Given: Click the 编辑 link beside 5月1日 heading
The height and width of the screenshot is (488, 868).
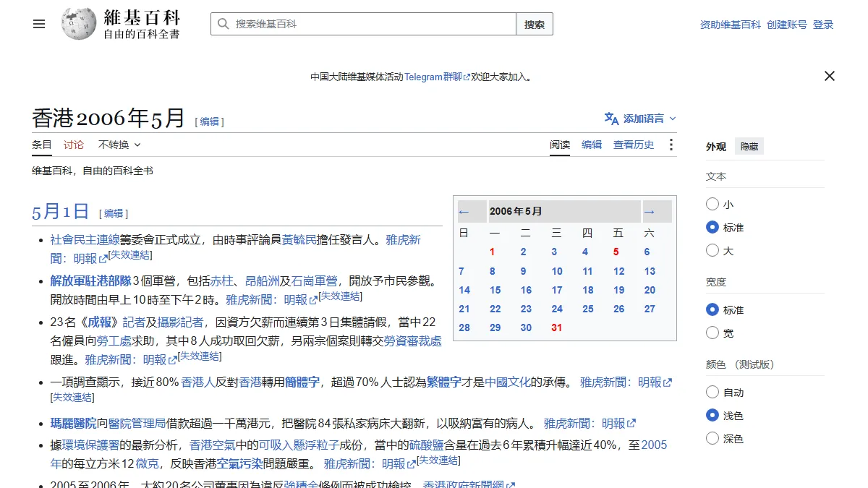Looking at the screenshot, I should [x=114, y=213].
